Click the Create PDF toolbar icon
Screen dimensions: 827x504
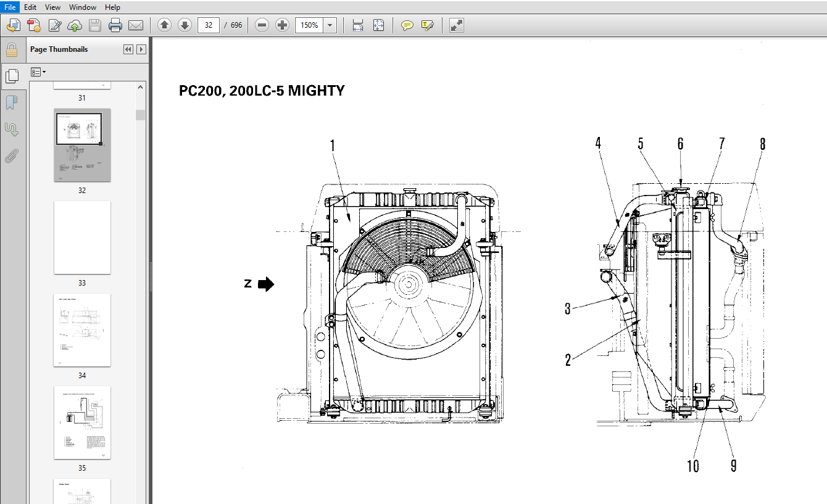click(x=34, y=25)
